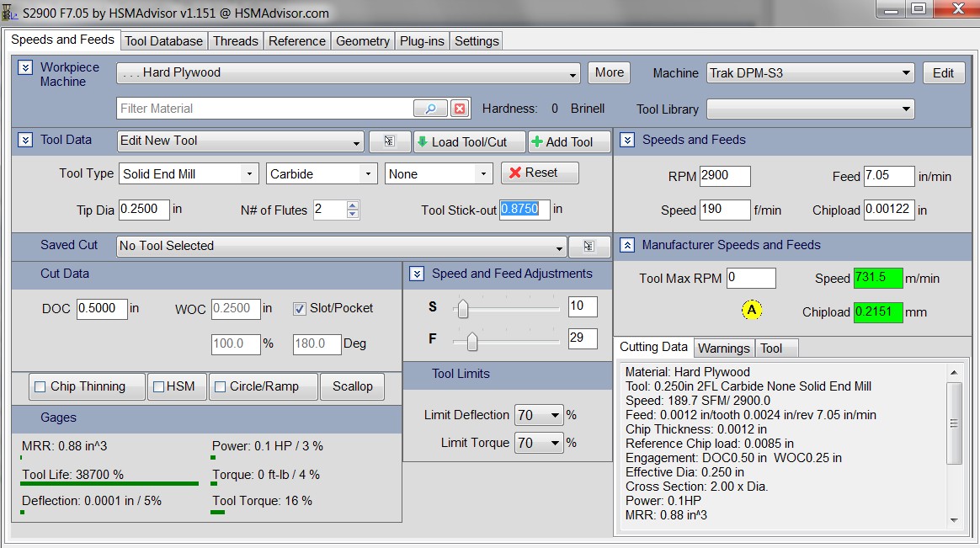Image resolution: width=980 pixels, height=548 pixels.
Task: Click the Feed 7.05 field
Action: click(x=889, y=176)
